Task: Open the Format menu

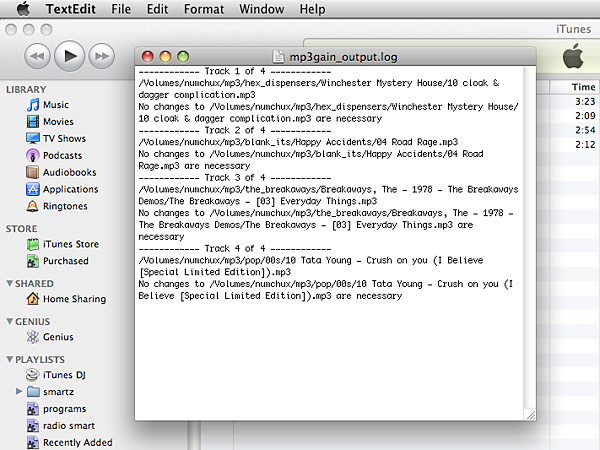Action: tap(204, 9)
